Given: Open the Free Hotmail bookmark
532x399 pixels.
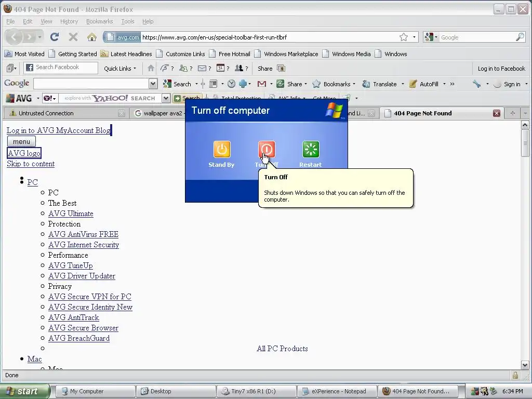Looking at the screenshot, I should click(x=230, y=54).
